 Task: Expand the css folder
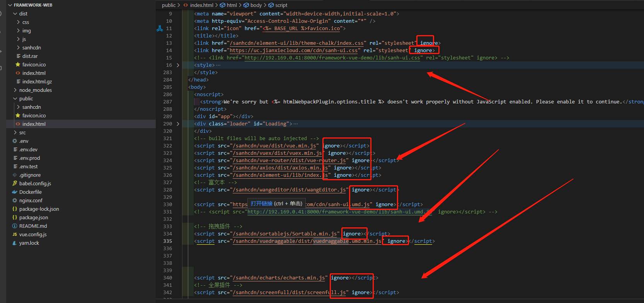pos(18,22)
